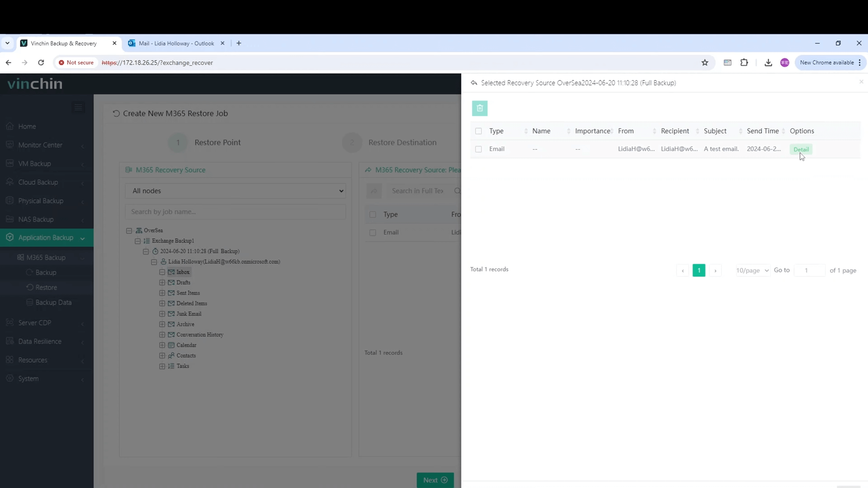Expand the Drafts folder node
The width and height of the screenshot is (868, 488).
coord(162,283)
